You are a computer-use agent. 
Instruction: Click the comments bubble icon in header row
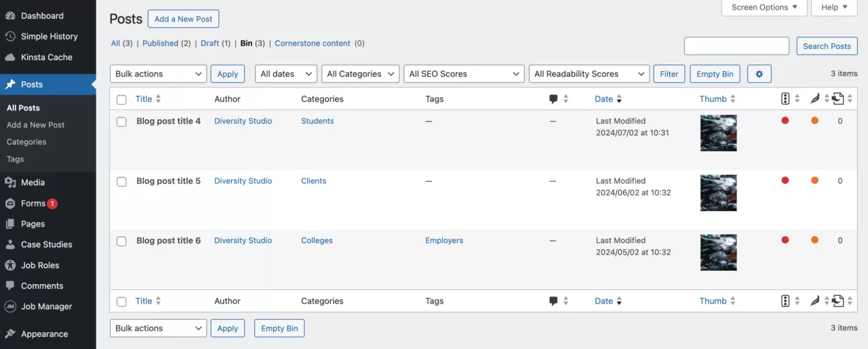tap(553, 99)
